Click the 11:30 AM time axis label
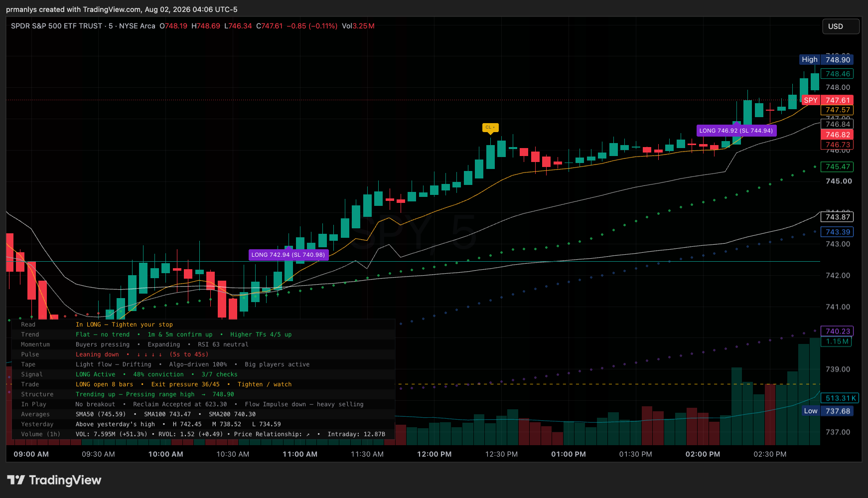Image resolution: width=868 pixels, height=498 pixels. point(367,454)
